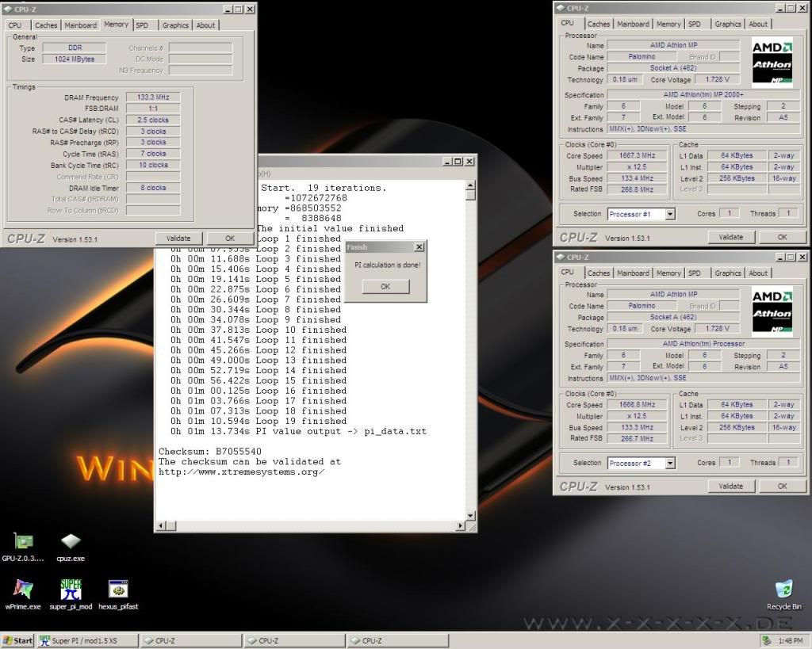Click the Super PI vertical scrollbar up arrow
Screen dimensions: 812x649
(x=470, y=185)
